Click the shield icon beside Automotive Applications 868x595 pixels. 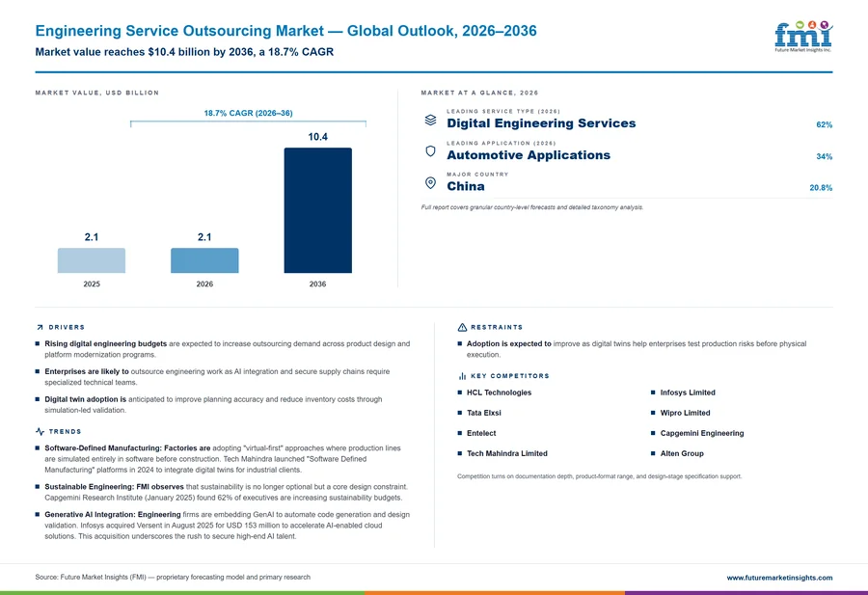tap(430, 151)
